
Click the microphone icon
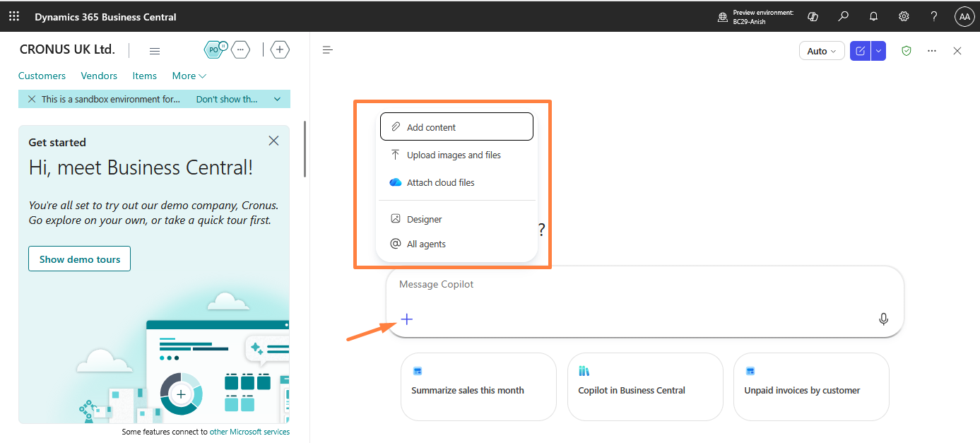click(x=883, y=319)
